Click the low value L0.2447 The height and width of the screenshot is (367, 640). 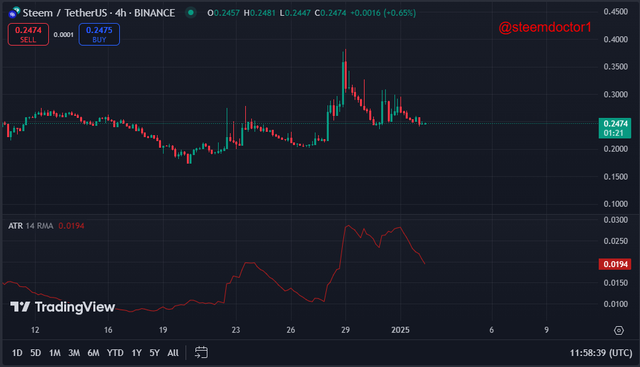point(295,13)
